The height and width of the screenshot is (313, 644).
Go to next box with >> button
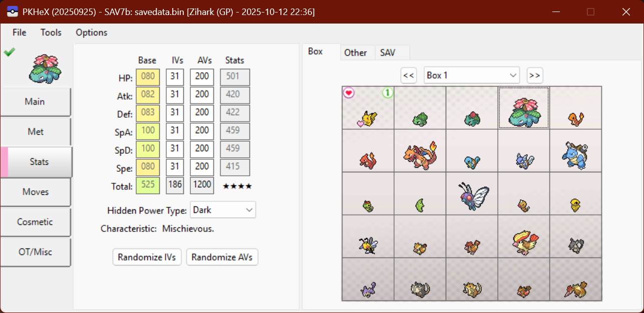(534, 75)
